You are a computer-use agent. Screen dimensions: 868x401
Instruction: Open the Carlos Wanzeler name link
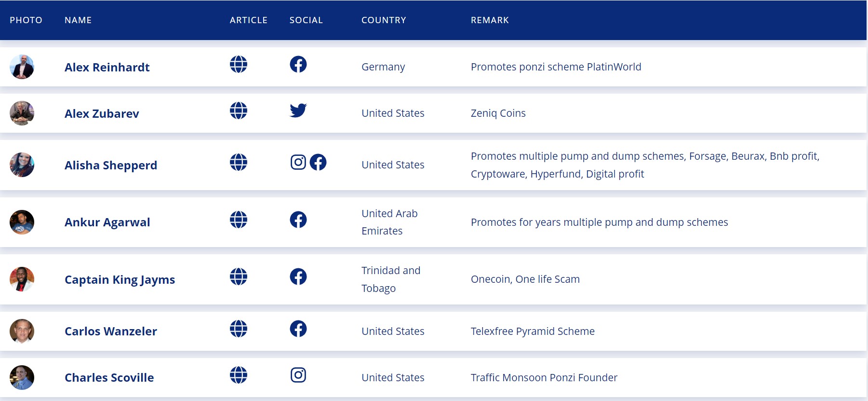111,332
